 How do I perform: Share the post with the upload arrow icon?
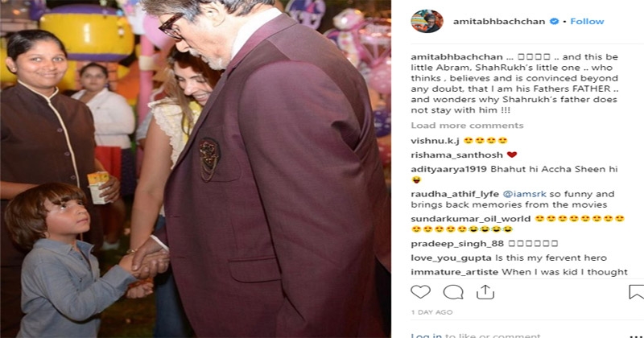485,292
